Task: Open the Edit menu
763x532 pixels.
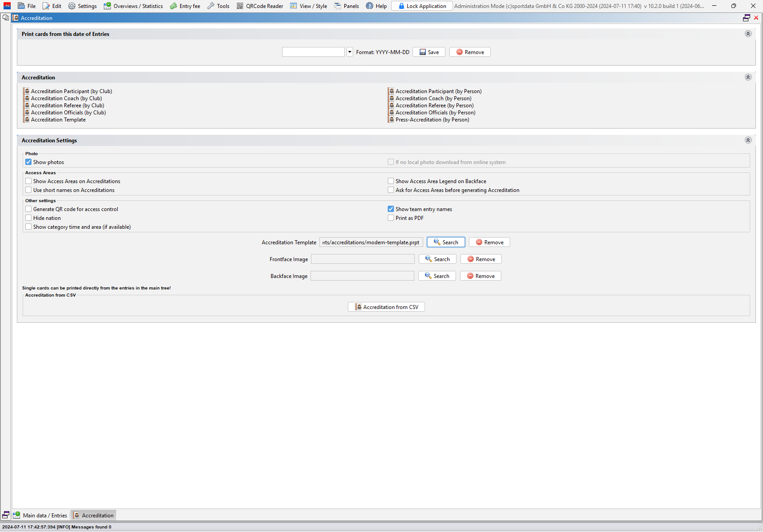Action: click(x=52, y=6)
